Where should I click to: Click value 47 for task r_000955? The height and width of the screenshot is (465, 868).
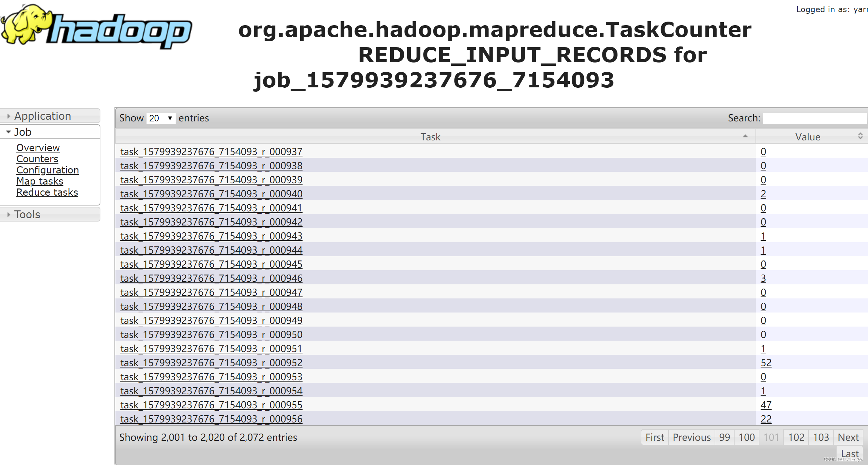point(766,405)
